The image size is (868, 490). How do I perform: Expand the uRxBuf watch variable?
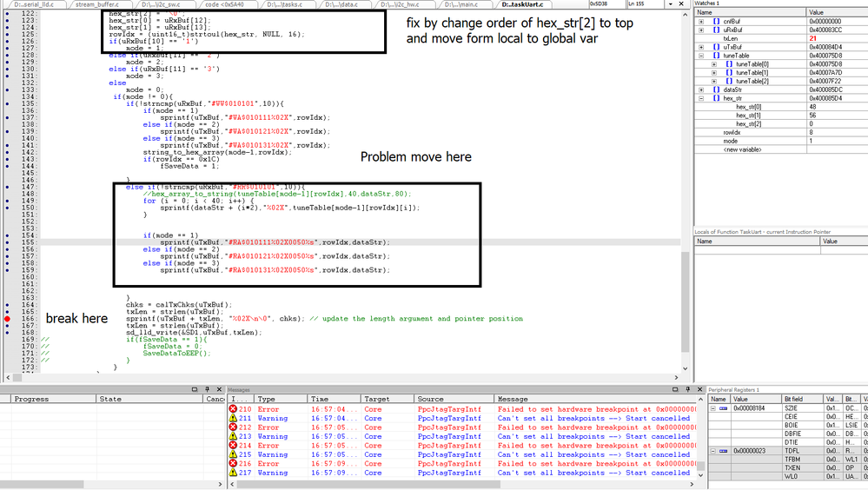pos(701,30)
